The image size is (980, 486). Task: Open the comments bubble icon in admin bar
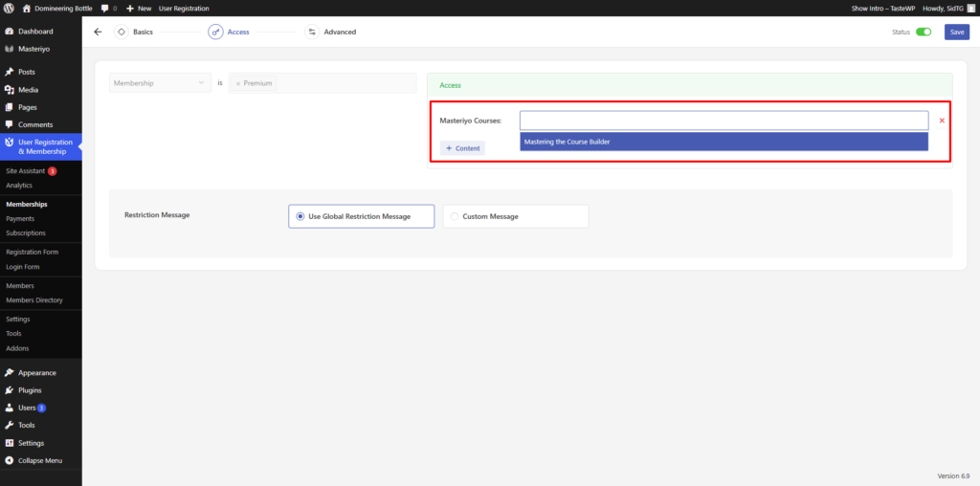[x=105, y=8]
